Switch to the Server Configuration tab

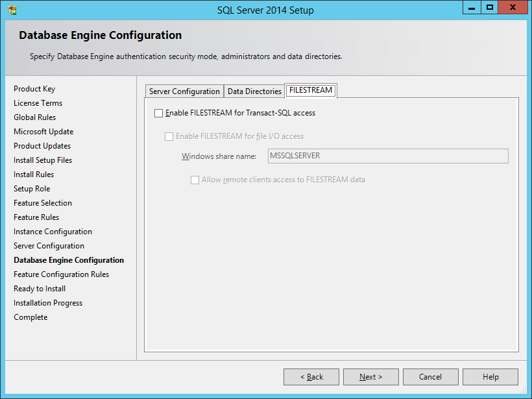(x=184, y=91)
